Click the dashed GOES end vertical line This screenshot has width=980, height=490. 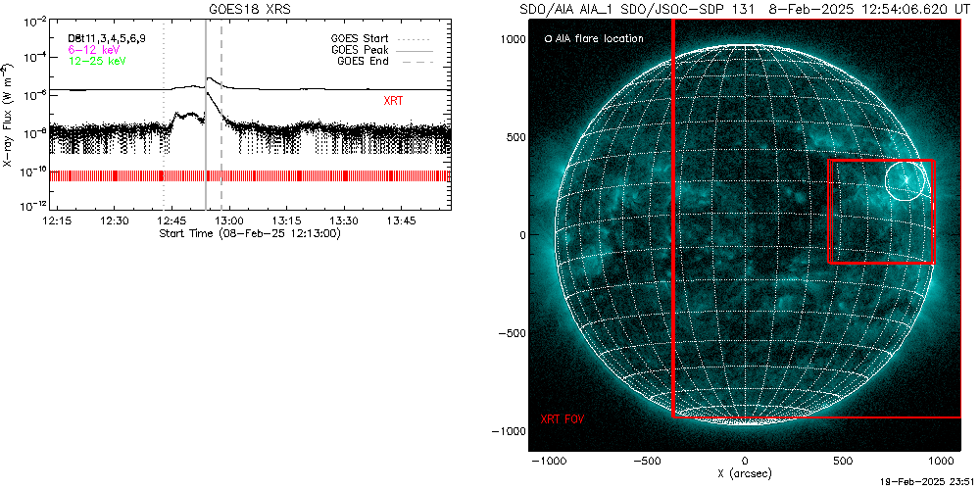pos(221,115)
